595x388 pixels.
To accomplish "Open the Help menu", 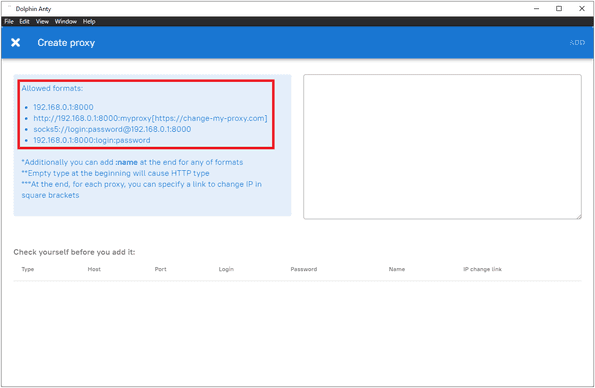I will pyautogui.click(x=89, y=22).
